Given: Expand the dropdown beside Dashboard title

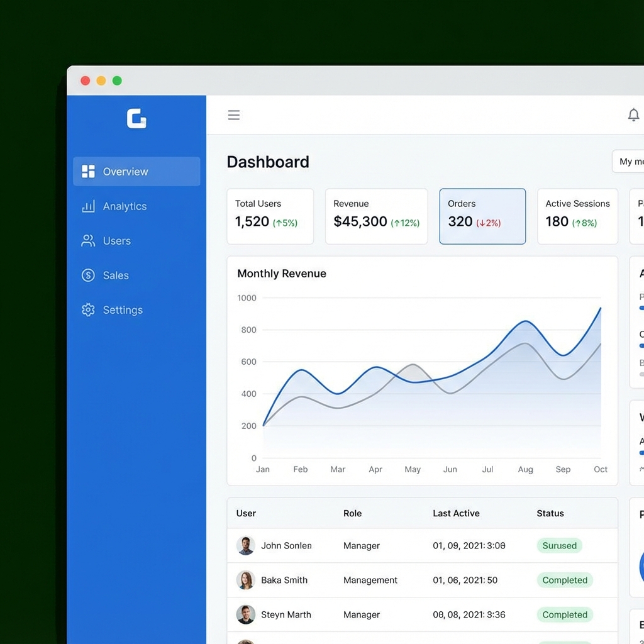Looking at the screenshot, I should [x=629, y=162].
